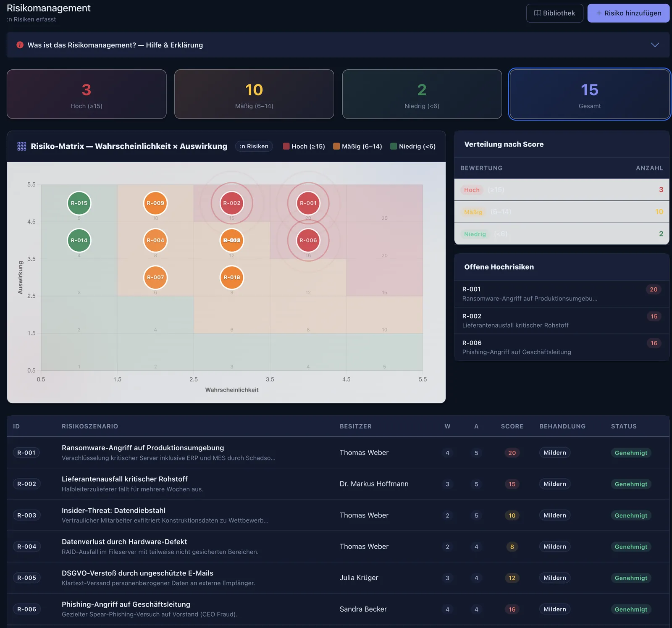The width and height of the screenshot is (672, 628).
Task: Click the red info icon in help banner
Action: (x=20, y=45)
